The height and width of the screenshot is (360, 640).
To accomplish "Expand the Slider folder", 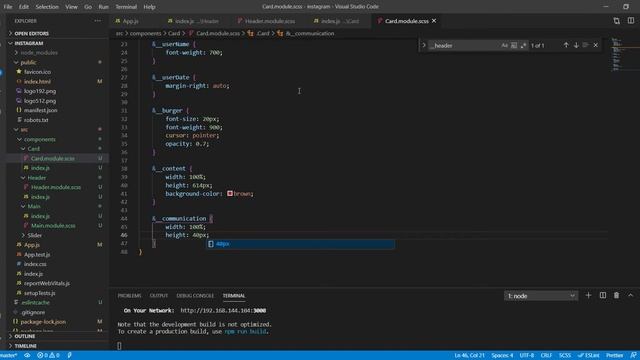I will coord(34,235).
